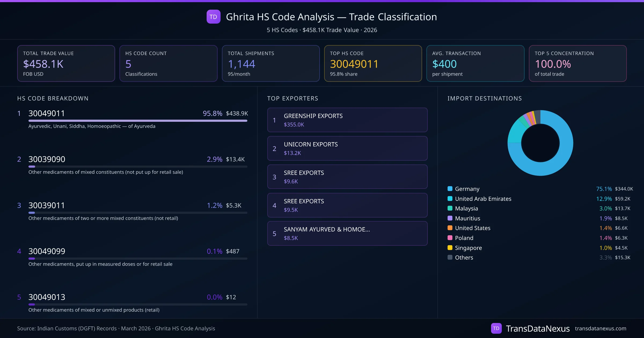Click the Others gray legend square
This screenshot has width=644, height=338.
click(x=450, y=257)
